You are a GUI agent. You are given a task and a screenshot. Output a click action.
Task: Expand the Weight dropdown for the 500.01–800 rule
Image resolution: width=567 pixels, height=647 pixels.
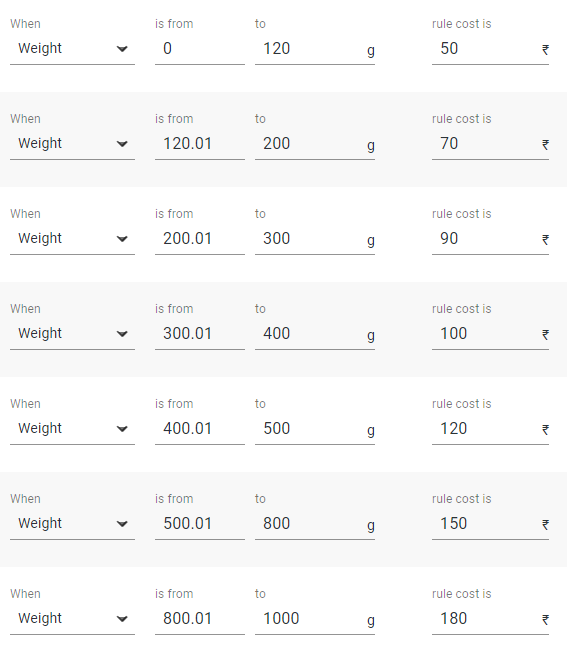point(72,523)
